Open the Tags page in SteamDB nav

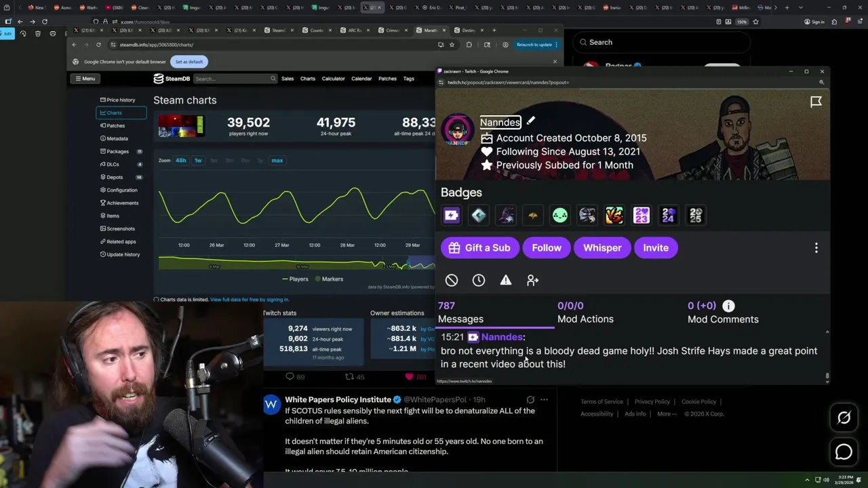click(408, 79)
